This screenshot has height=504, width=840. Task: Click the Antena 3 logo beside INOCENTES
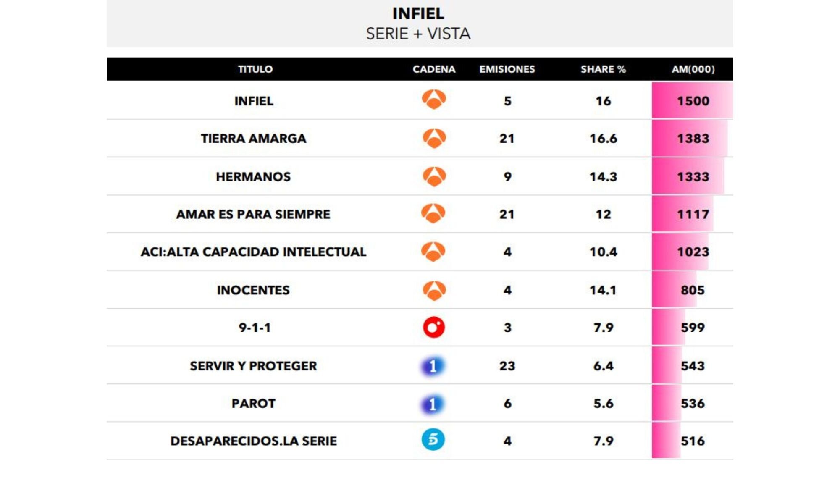pos(434,290)
